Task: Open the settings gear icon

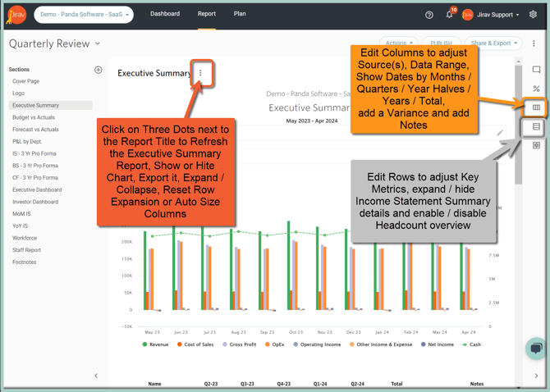Action: [x=534, y=15]
